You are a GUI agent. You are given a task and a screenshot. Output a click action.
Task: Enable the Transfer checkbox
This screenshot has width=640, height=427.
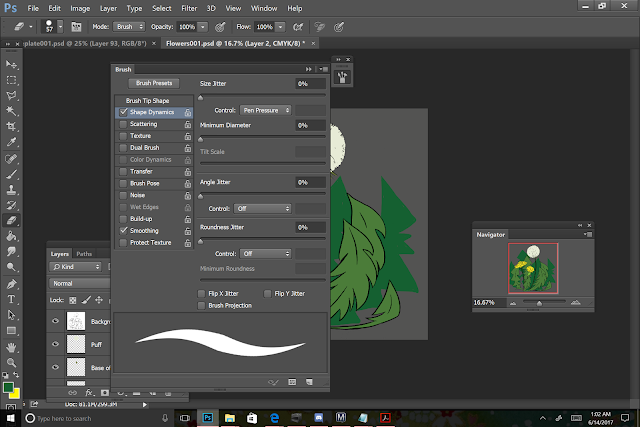point(123,171)
